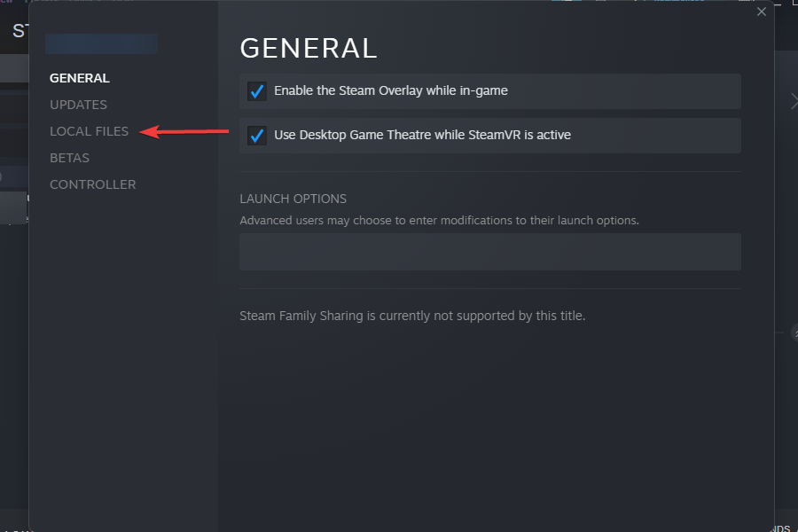798x532 pixels.
Task: Select the GENERAL tab in sidebar
Action: click(x=80, y=78)
